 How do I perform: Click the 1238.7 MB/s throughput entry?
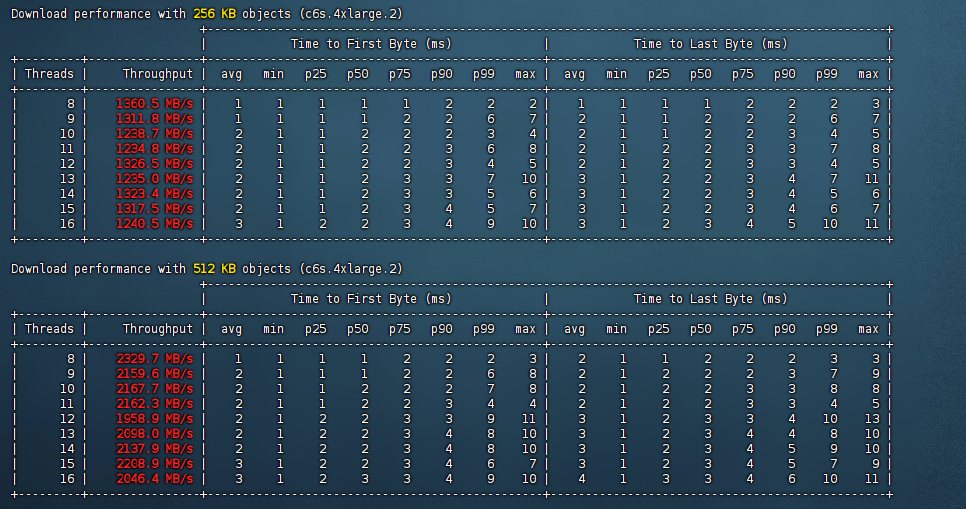pos(155,134)
